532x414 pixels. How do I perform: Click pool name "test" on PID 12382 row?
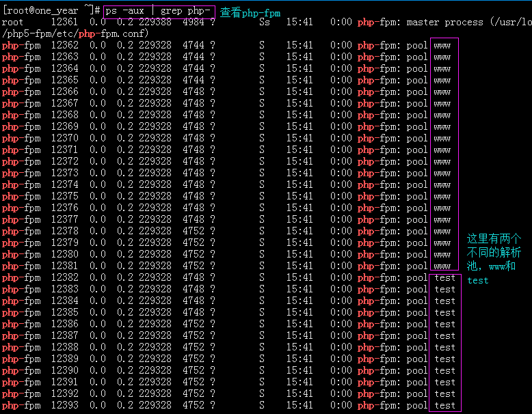pos(444,277)
